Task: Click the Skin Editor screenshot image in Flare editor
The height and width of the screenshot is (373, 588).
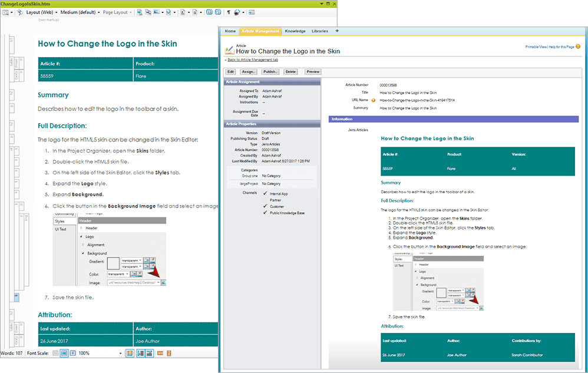Action: [x=110, y=250]
